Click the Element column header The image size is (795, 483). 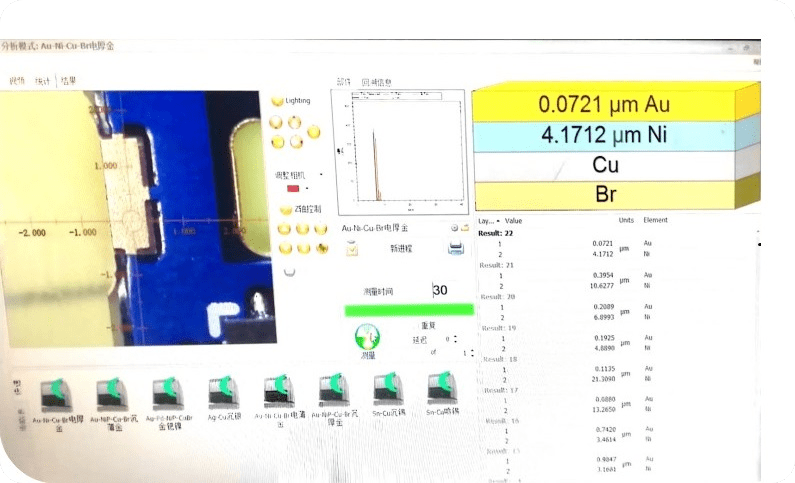[656, 220]
